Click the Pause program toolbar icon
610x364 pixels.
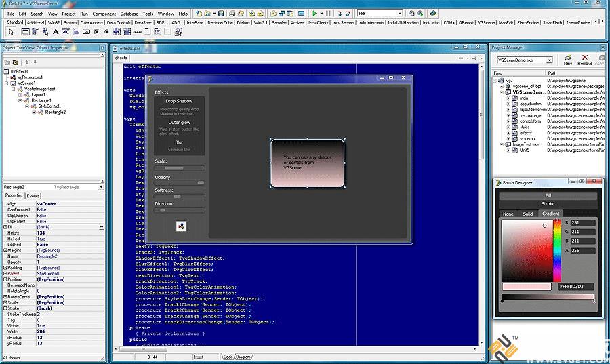coord(328,14)
